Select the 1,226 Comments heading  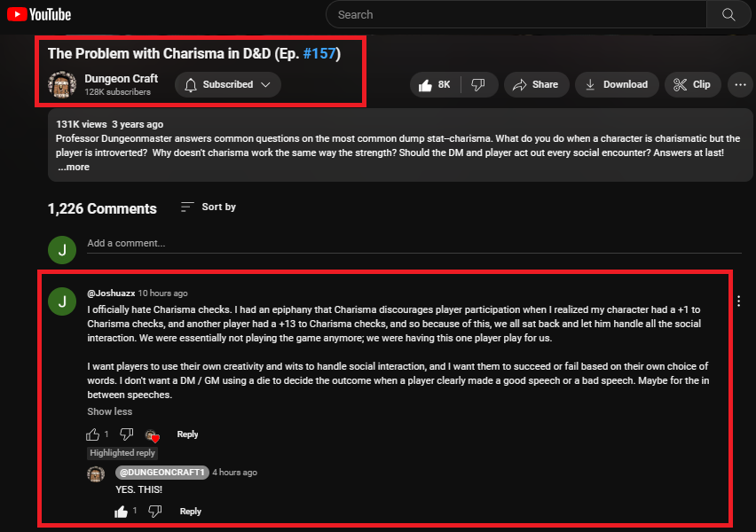(x=102, y=208)
